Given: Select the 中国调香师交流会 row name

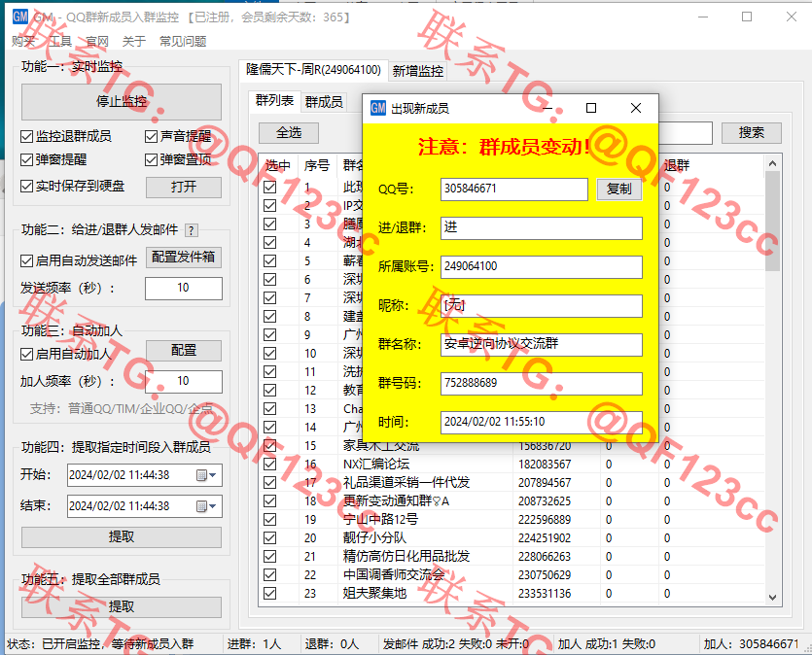Looking at the screenshot, I should 394,574.
